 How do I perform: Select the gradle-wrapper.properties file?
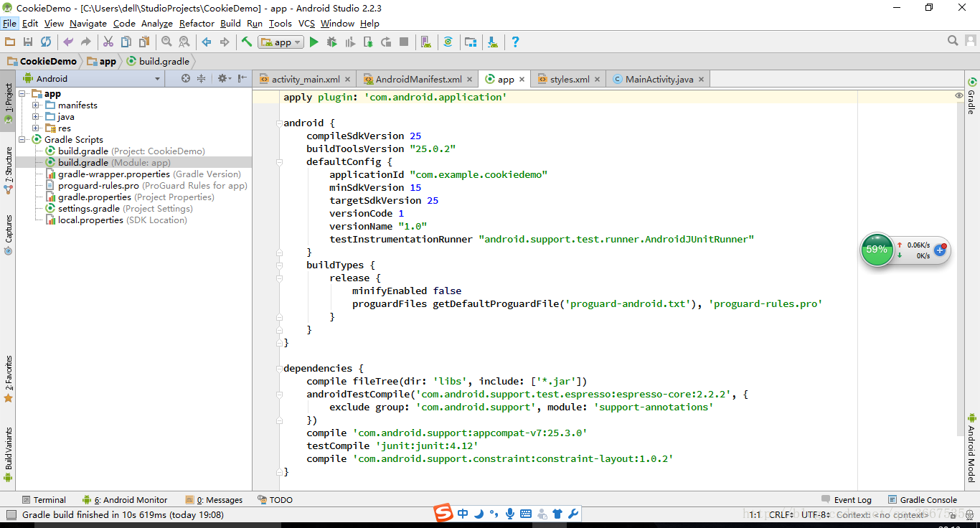tap(143, 174)
